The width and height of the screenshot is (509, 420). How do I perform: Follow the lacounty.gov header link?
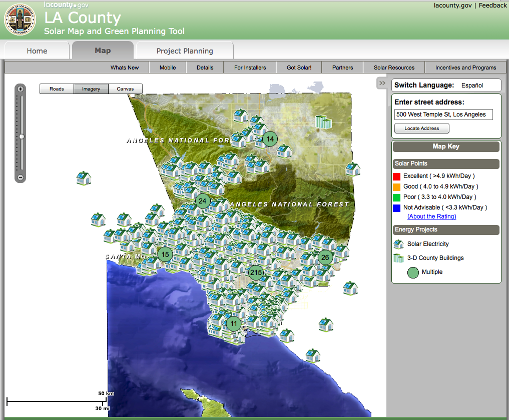click(x=452, y=5)
